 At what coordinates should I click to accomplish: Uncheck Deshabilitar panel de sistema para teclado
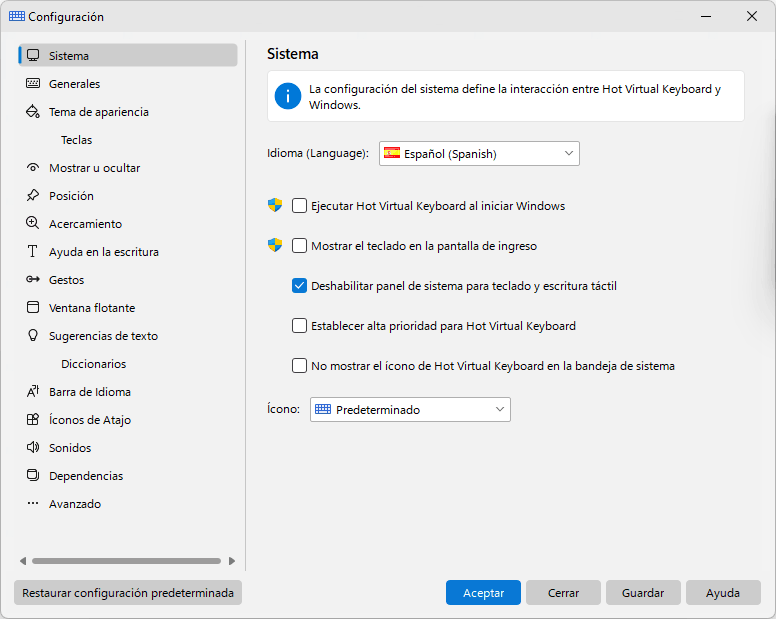pos(299,286)
